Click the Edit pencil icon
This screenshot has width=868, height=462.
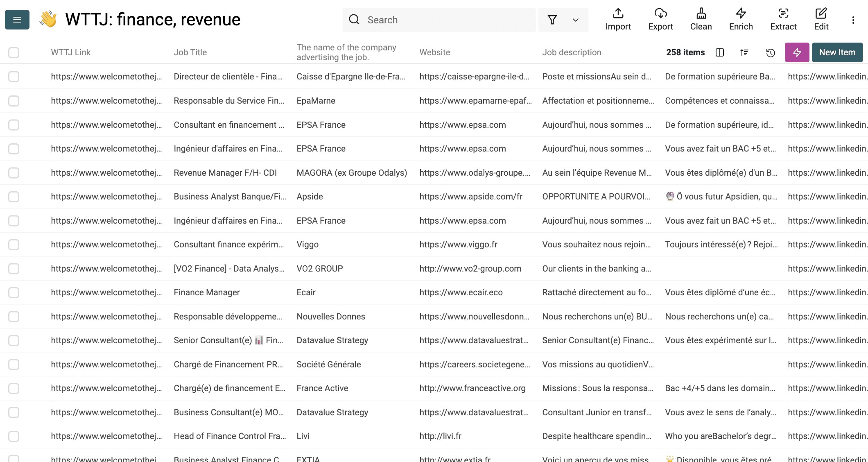[x=821, y=14]
